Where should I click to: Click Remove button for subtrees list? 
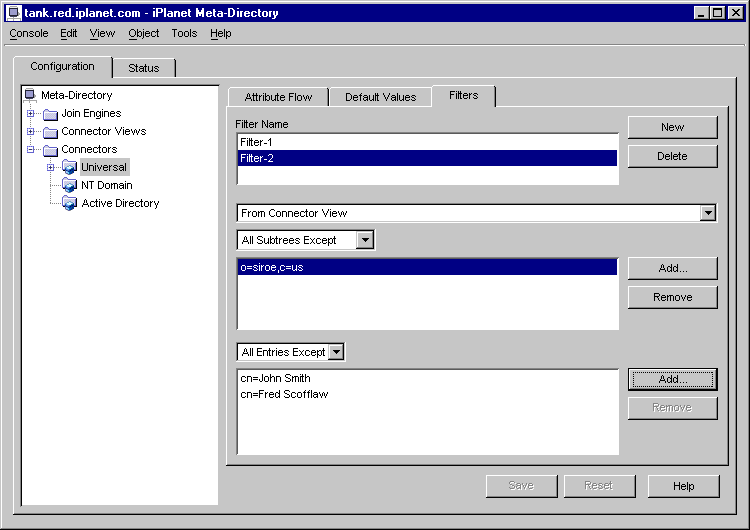click(x=673, y=298)
